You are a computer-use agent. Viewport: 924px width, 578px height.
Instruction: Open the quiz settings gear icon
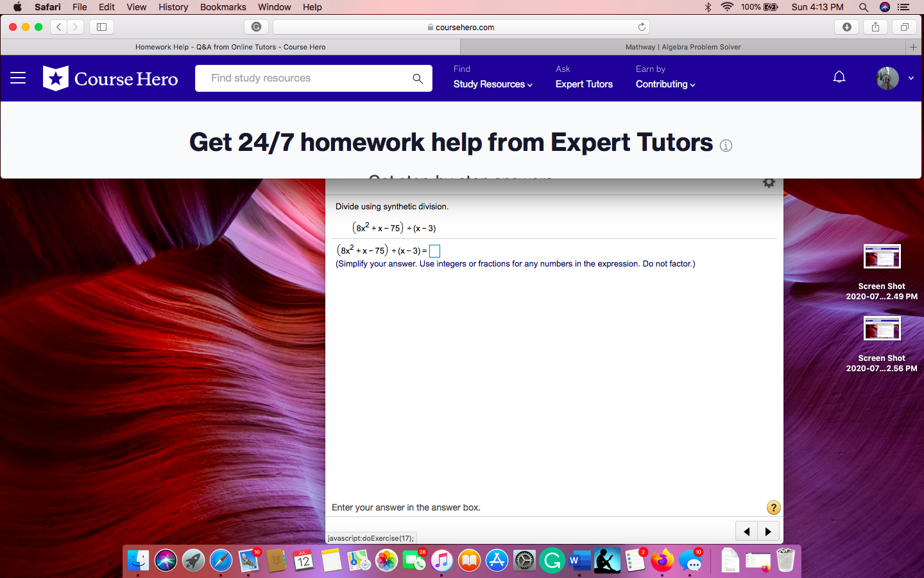point(769,182)
